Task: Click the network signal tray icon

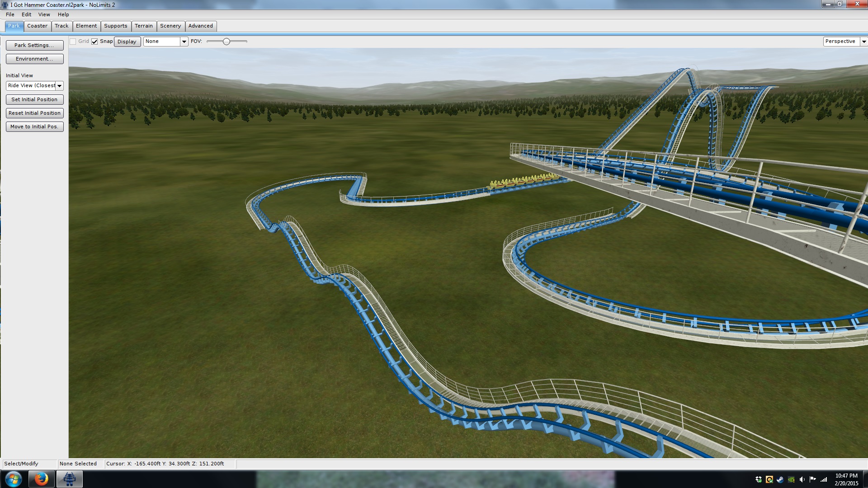Action: click(x=824, y=479)
